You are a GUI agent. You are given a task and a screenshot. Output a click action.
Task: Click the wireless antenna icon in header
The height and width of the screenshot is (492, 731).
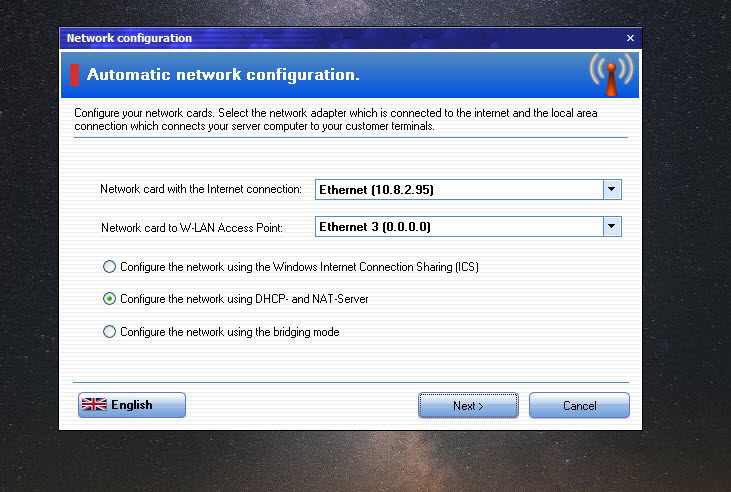click(611, 75)
